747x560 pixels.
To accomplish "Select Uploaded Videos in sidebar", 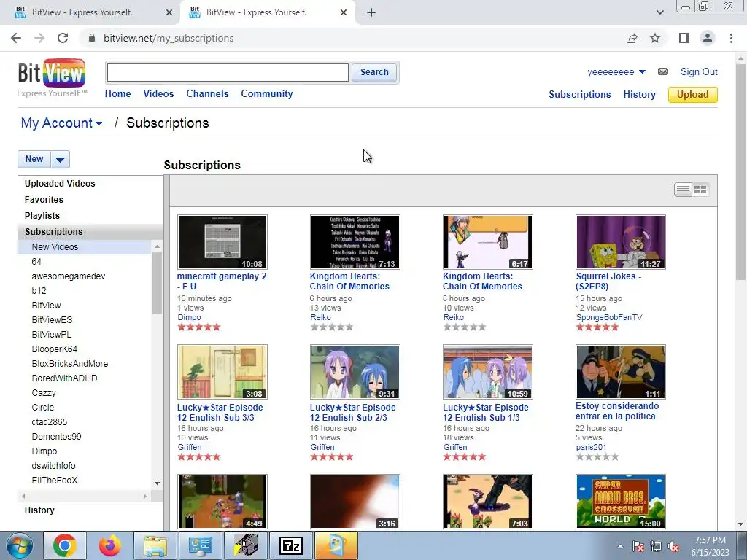I will pyautogui.click(x=60, y=183).
